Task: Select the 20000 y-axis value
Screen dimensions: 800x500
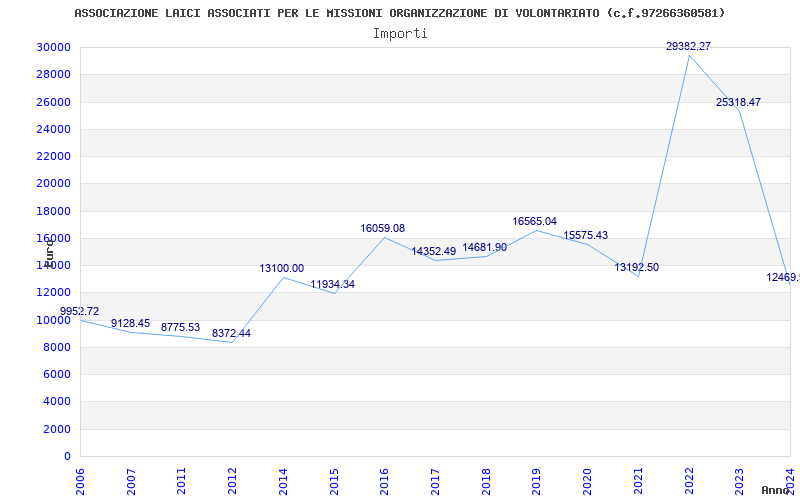Action: click(x=52, y=183)
